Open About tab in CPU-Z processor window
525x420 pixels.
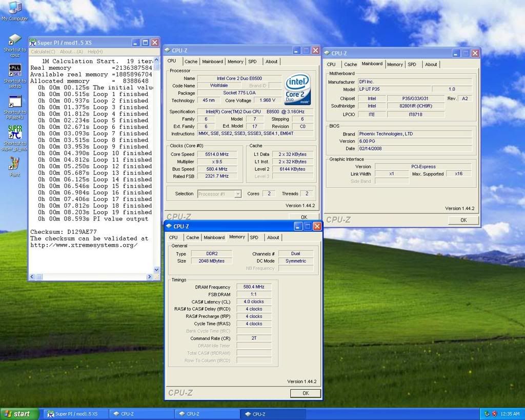(271, 62)
